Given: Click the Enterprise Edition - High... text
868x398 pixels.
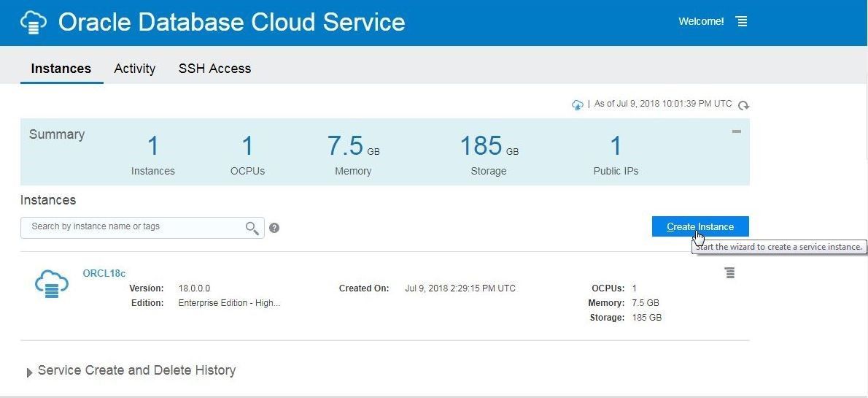Looking at the screenshot, I should 229,303.
